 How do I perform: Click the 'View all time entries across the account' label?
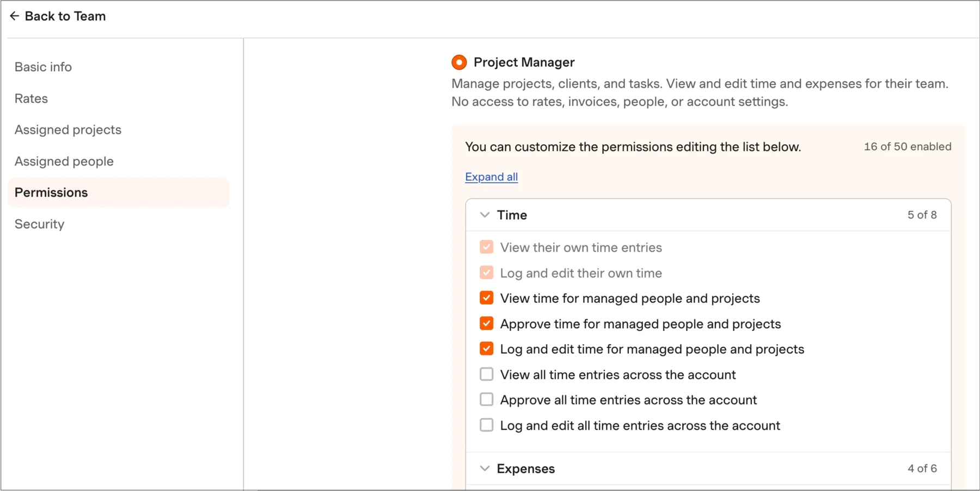pos(618,375)
